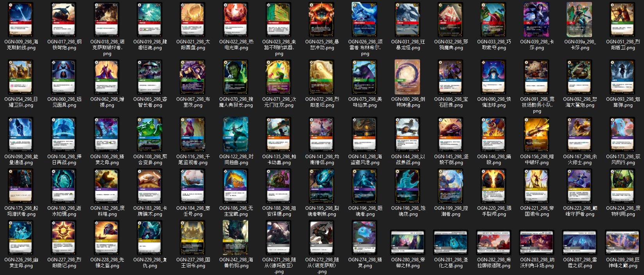This screenshot has height=275, width=644.
Task: Click the OGN-062_298 增援 card thumbnail
Action: click(x=107, y=77)
